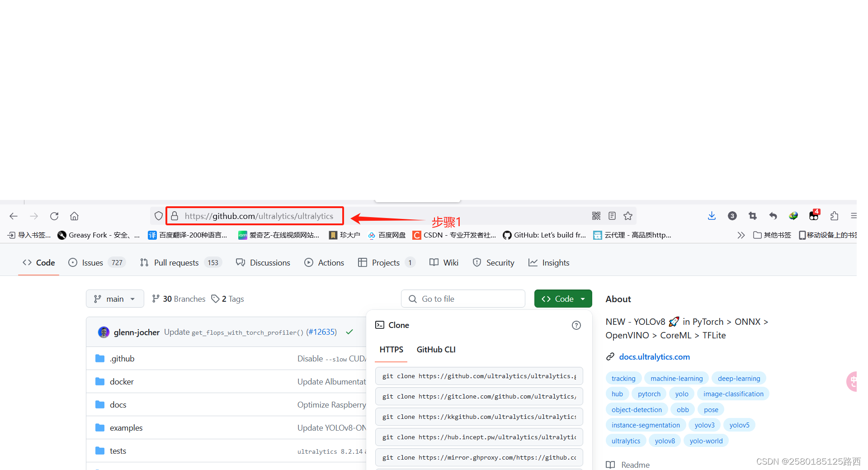Click the screenshot crop tool icon
The height and width of the screenshot is (470, 868).
752,216
